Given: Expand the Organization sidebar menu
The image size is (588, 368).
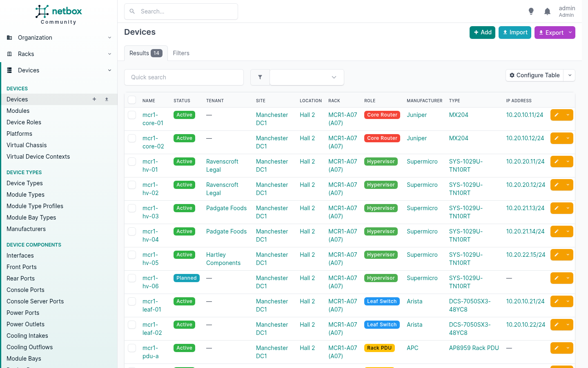Looking at the screenshot, I should pyautogui.click(x=59, y=38).
